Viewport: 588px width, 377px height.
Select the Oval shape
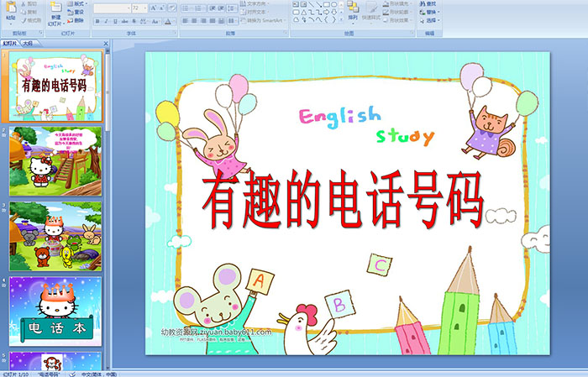334,4
